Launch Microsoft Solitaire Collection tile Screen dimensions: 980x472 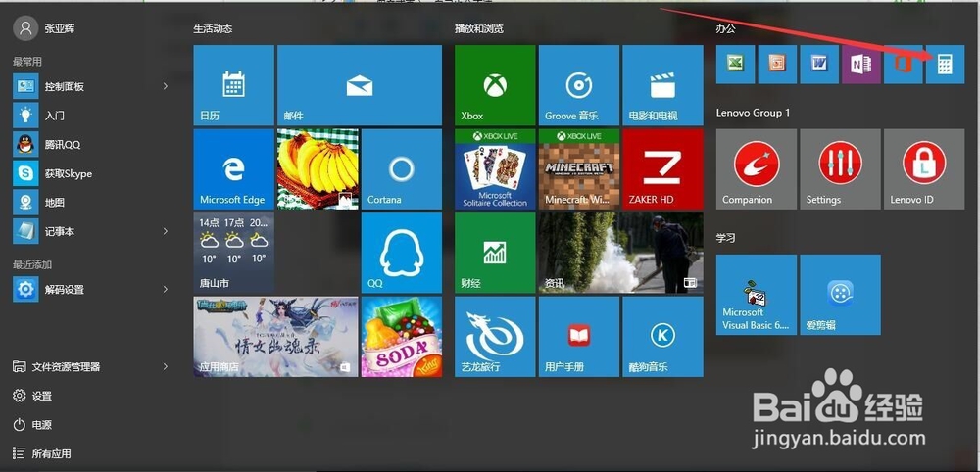(495, 168)
